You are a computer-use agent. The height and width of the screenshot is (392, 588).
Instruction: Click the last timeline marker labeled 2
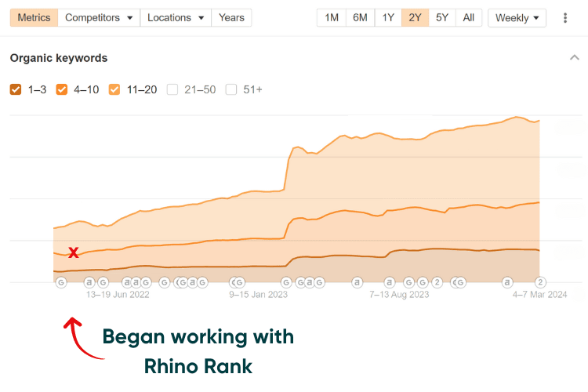tap(539, 282)
